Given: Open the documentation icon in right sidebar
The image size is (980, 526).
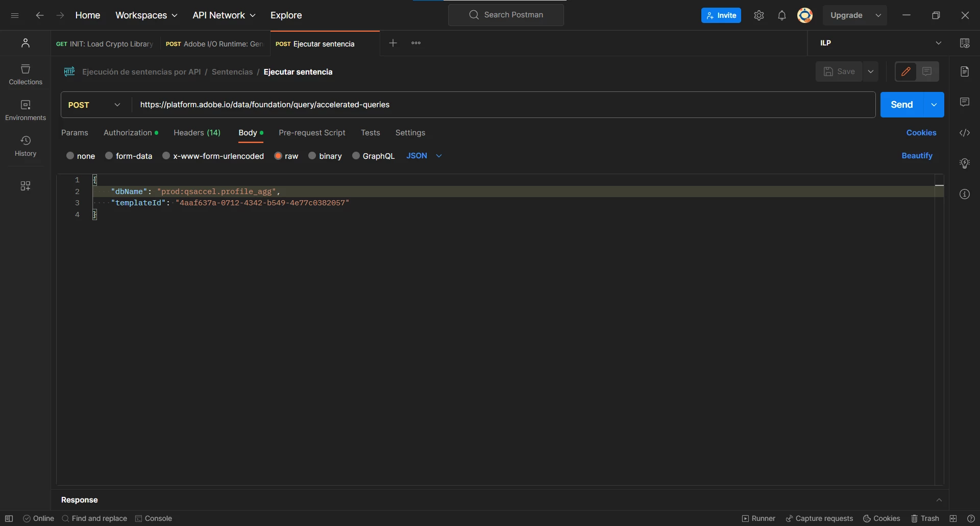Looking at the screenshot, I should 965,71.
